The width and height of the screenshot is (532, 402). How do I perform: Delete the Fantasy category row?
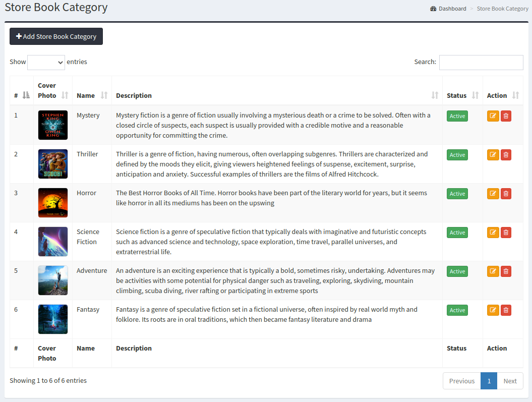tap(506, 310)
